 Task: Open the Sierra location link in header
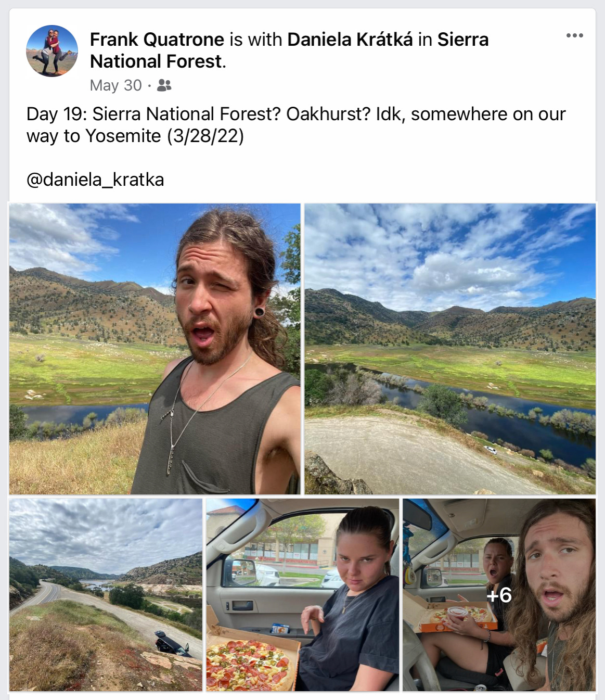[x=462, y=40]
